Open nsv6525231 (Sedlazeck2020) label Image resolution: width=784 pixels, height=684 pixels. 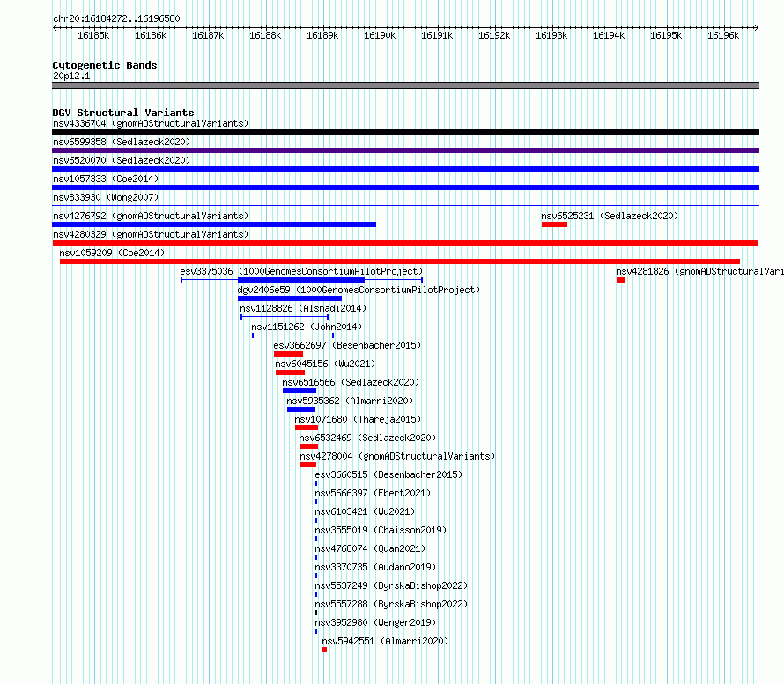click(x=610, y=216)
